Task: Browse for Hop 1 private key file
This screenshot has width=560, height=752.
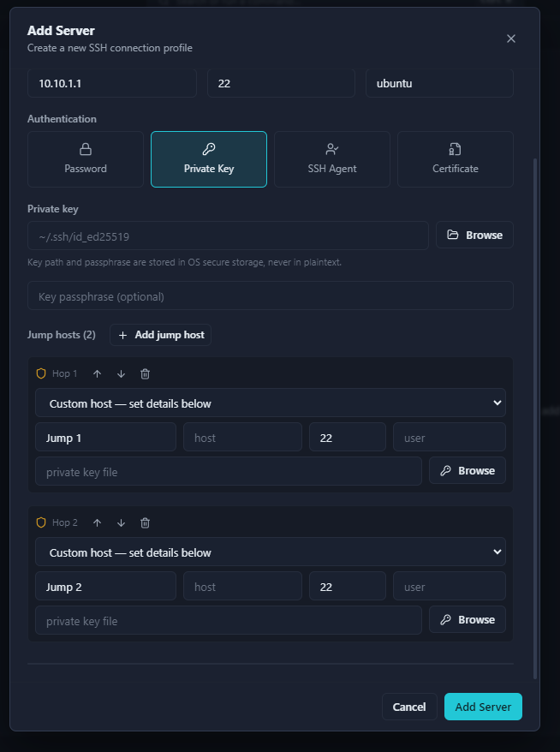Action: click(467, 470)
